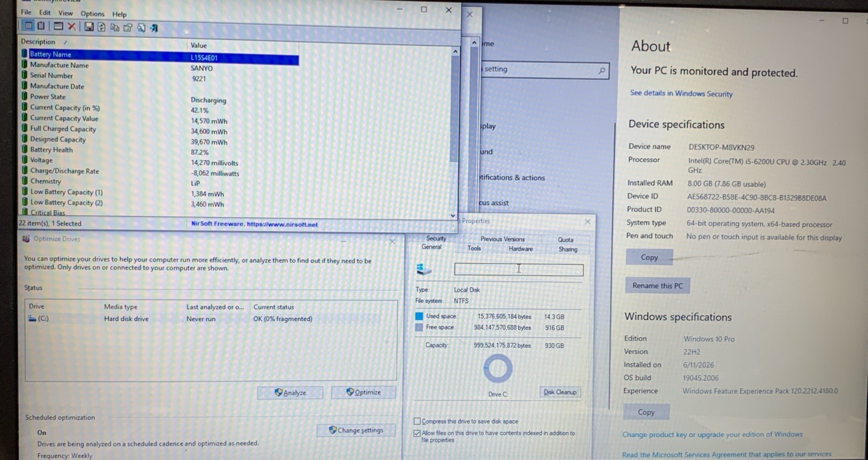Click the Analyze button

coord(290,392)
